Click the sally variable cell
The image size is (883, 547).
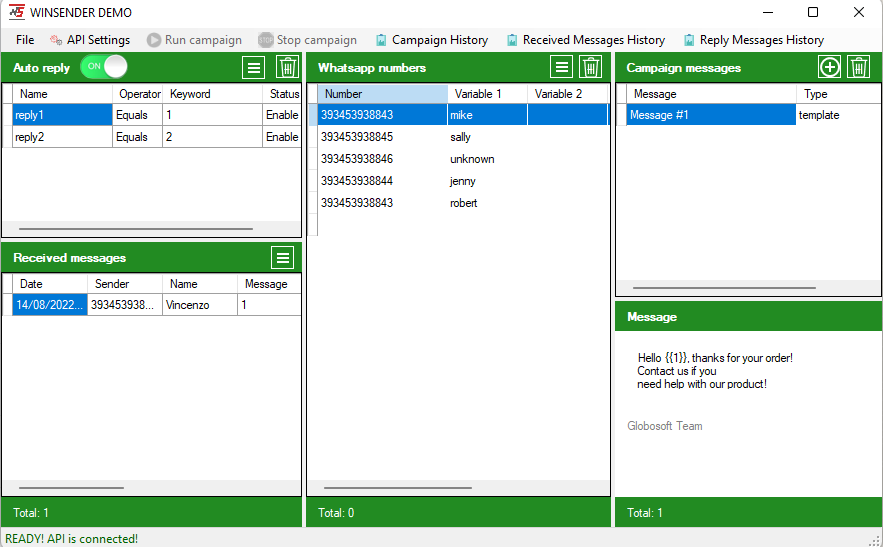click(488, 137)
